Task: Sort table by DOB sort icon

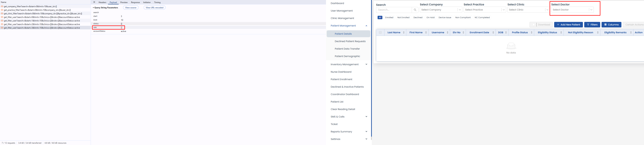Action: [x=506, y=32]
